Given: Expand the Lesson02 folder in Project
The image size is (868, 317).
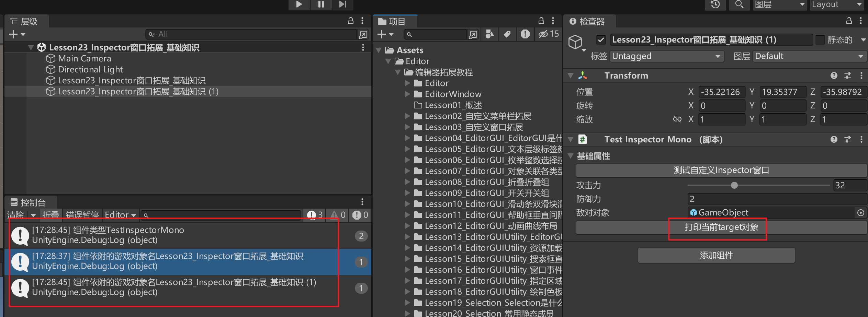Looking at the screenshot, I should click(408, 116).
